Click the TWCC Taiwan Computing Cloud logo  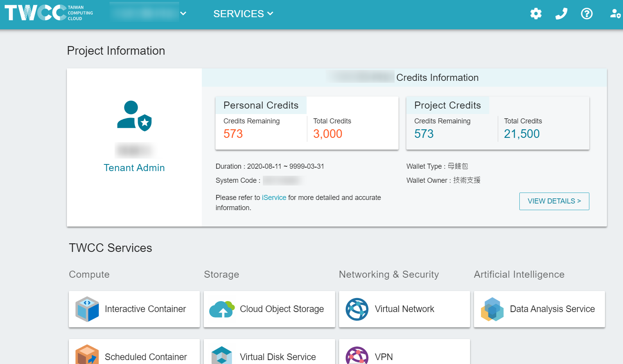[48, 13]
